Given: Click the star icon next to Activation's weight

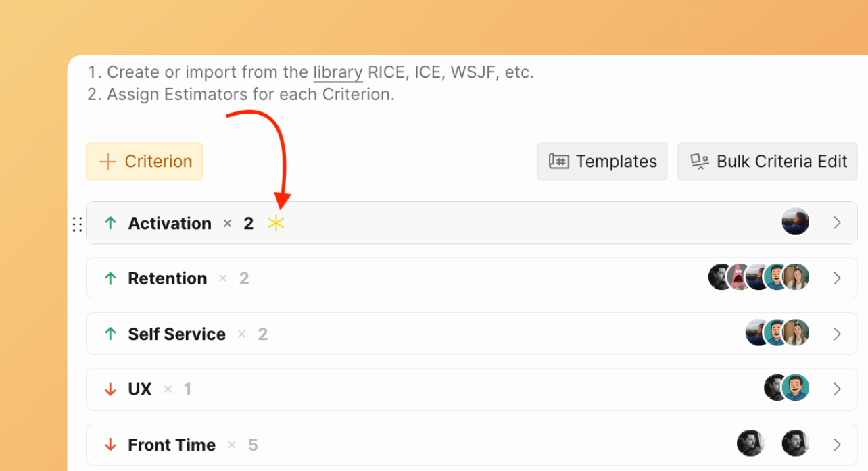Looking at the screenshot, I should (276, 223).
